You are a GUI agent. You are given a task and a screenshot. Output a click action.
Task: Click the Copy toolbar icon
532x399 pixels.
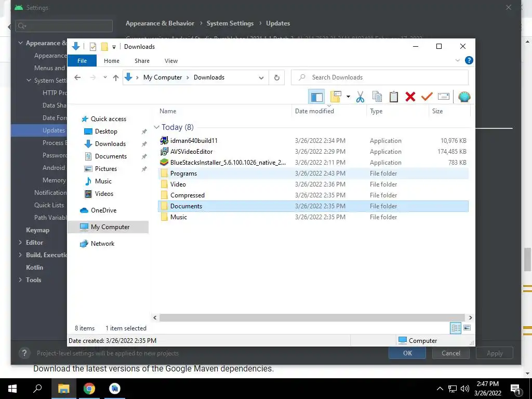377,97
